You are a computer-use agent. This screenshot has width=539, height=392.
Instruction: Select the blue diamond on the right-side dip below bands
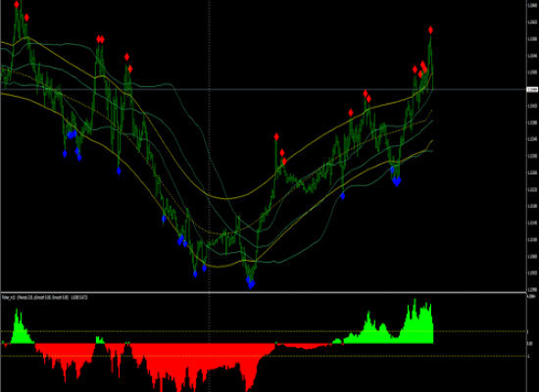343,196
